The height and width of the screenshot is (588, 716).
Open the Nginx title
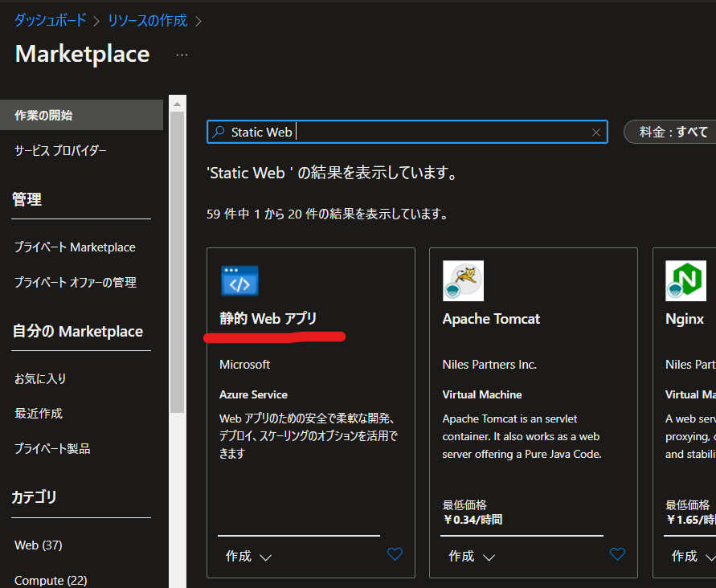tap(685, 319)
